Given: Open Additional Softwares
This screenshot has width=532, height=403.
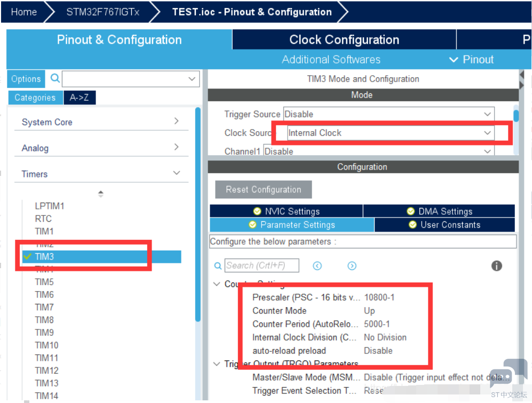Looking at the screenshot, I should pos(331,60).
